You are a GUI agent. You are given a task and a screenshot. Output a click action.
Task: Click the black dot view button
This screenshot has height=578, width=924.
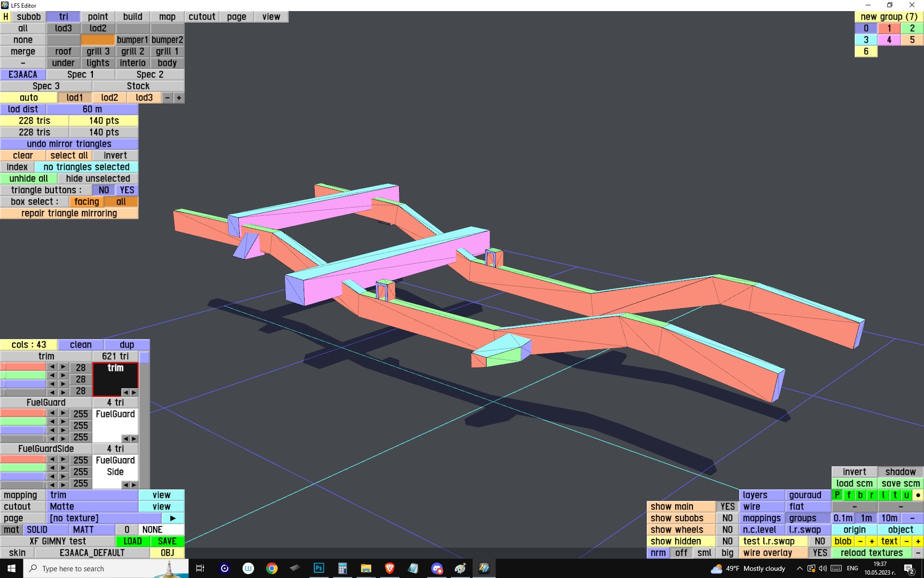[918, 495]
